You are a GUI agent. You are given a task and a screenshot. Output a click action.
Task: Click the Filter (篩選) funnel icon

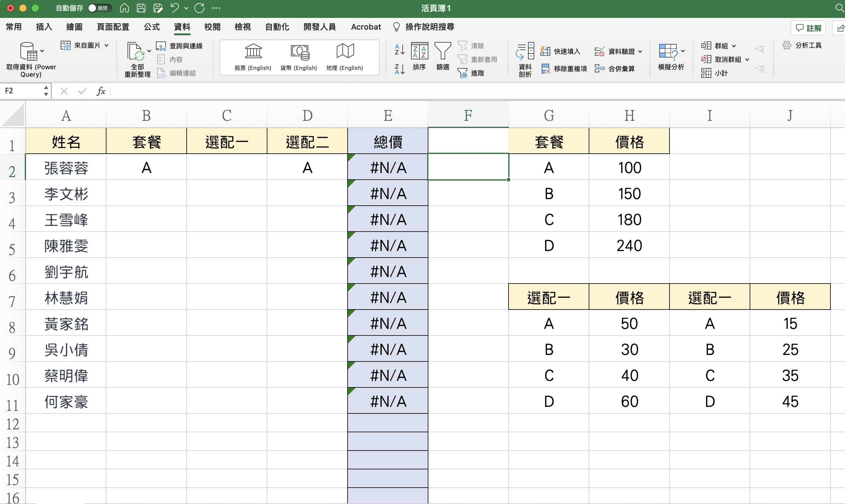[x=443, y=52]
